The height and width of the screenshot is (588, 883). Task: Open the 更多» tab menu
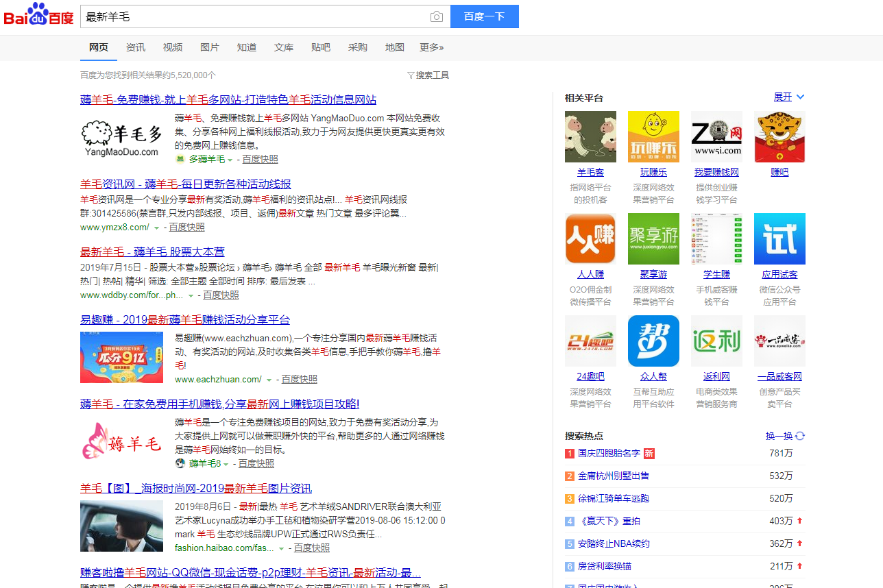point(432,47)
